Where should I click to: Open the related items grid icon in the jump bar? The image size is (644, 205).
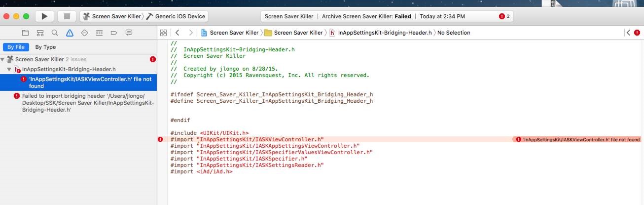(x=164, y=33)
